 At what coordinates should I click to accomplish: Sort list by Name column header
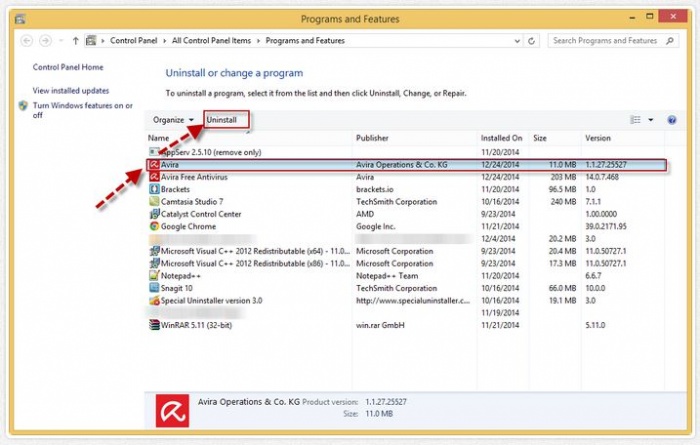click(158, 138)
